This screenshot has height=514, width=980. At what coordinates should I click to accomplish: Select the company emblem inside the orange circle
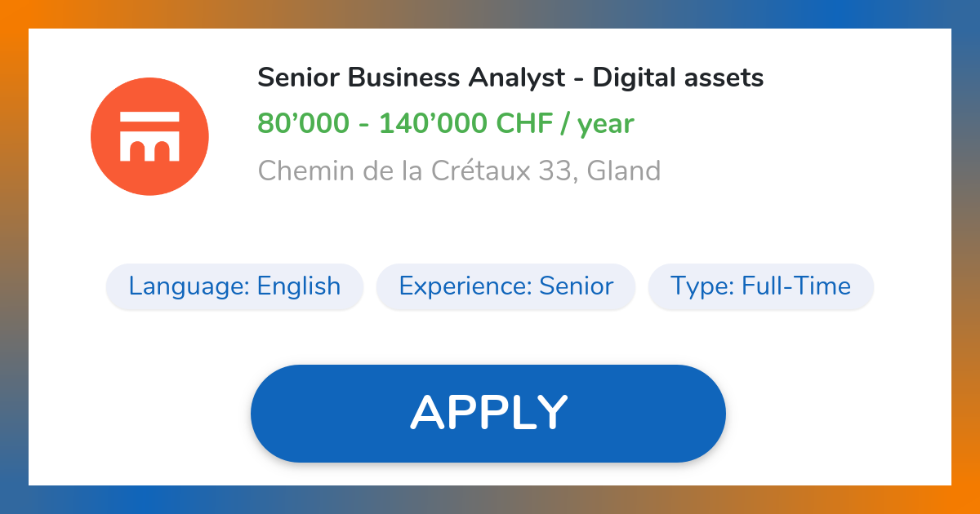(150, 136)
